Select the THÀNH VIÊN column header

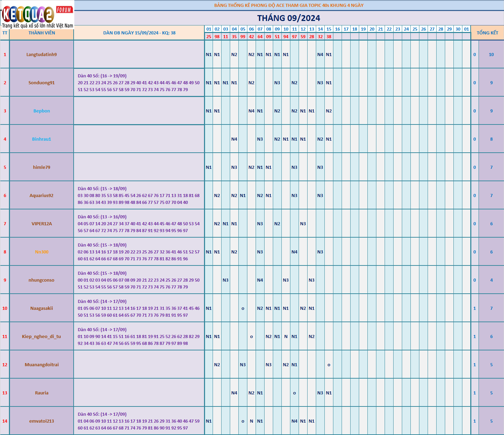(42, 33)
